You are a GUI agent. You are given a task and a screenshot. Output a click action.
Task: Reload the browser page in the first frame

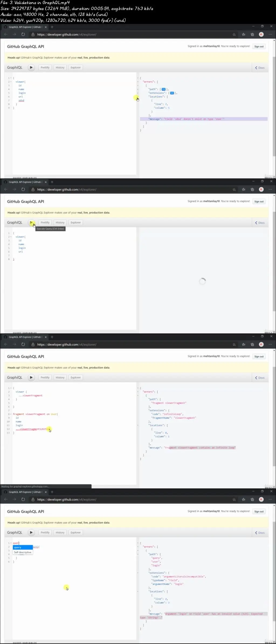tap(23, 35)
